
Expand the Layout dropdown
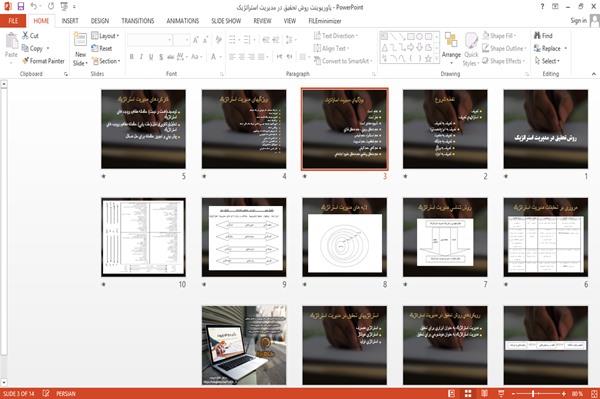point(105,36)
